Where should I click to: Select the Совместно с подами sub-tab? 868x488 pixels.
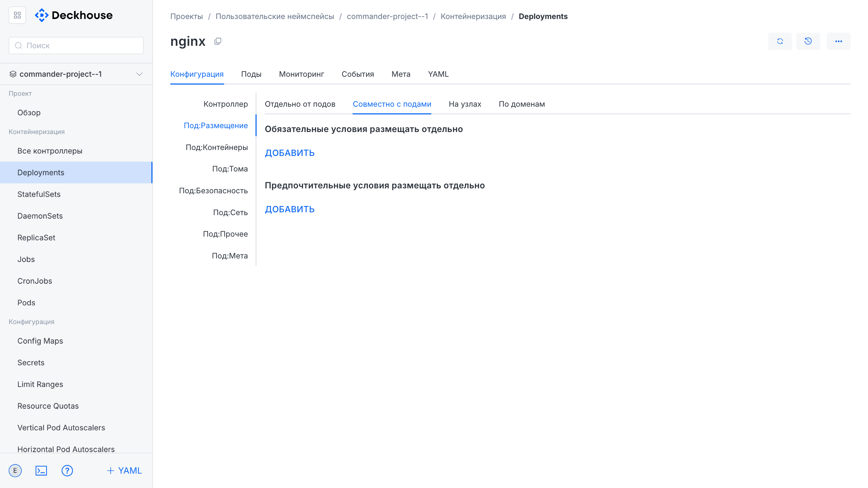[392, 104]
